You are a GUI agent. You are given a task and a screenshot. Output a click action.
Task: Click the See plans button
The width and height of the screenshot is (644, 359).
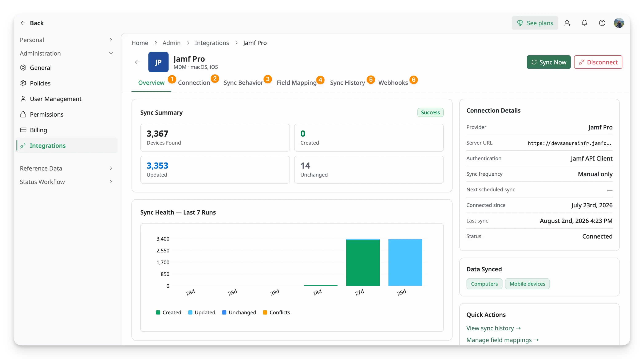535,23
